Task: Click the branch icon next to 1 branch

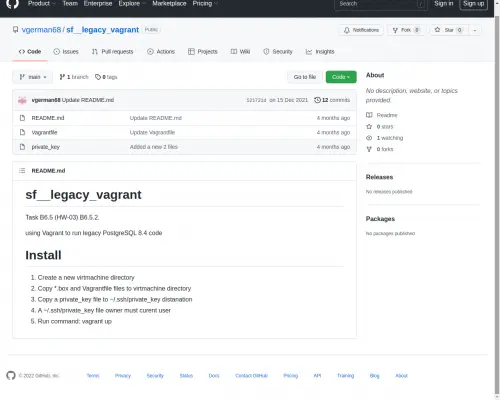Action: coord(62,77)
